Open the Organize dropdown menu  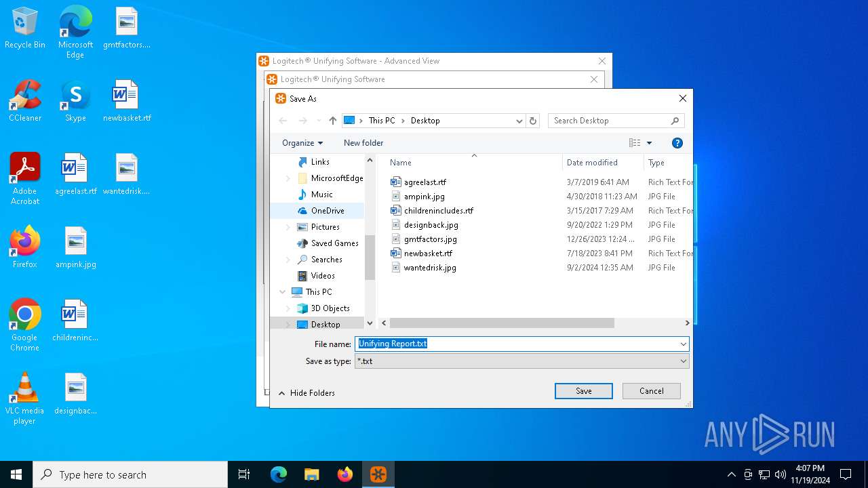pos(302,143)
